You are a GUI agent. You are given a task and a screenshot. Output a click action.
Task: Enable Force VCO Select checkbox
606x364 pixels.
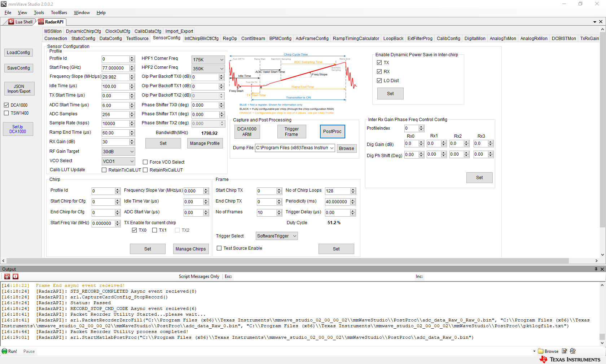point(145,162)
